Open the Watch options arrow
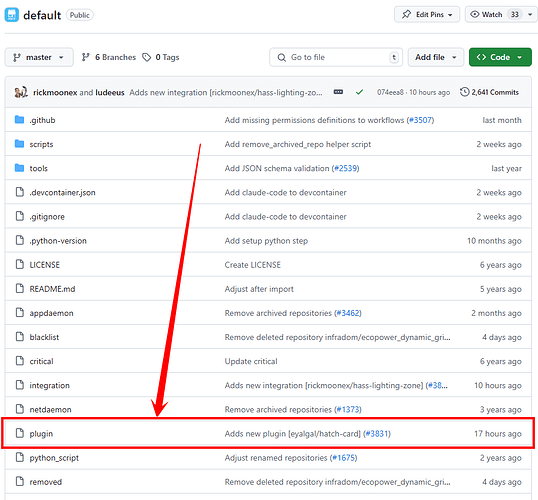538x500 pixels. point(530,14)
